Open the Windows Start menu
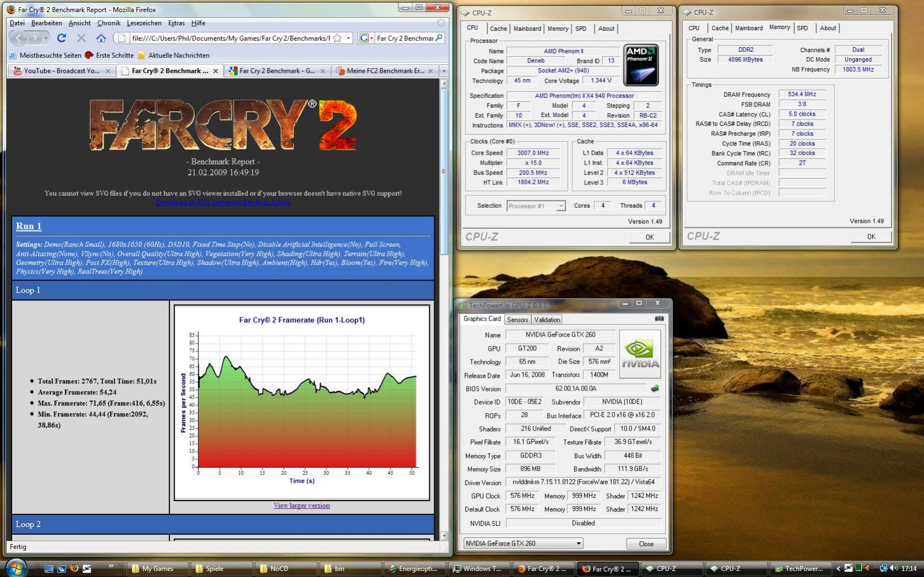 tap(15, 568)
